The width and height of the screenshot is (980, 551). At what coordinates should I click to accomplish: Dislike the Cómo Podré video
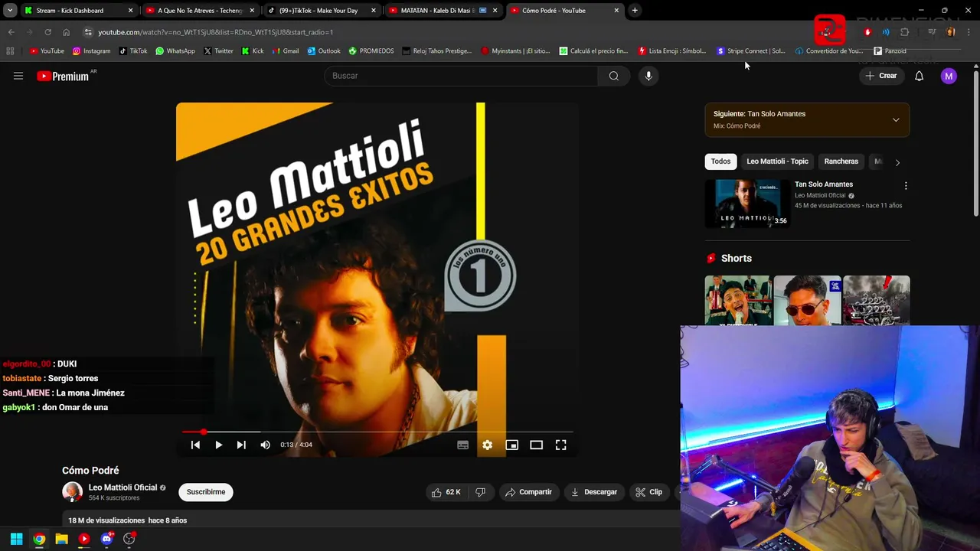[480, 492]
